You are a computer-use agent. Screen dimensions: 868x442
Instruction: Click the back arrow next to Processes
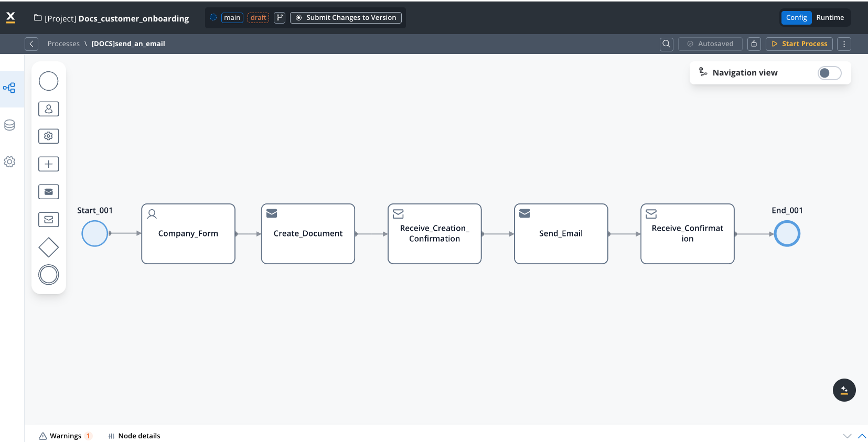(x=31, y=44)
